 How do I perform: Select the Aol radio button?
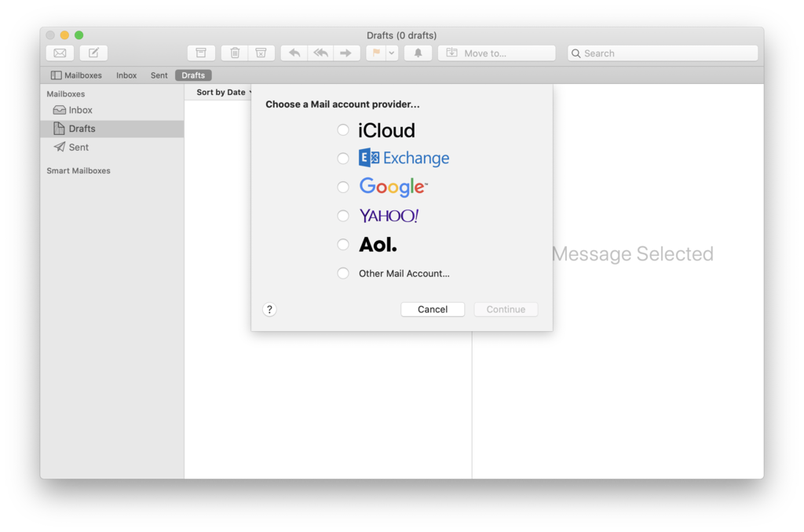(x=343, y=245)
